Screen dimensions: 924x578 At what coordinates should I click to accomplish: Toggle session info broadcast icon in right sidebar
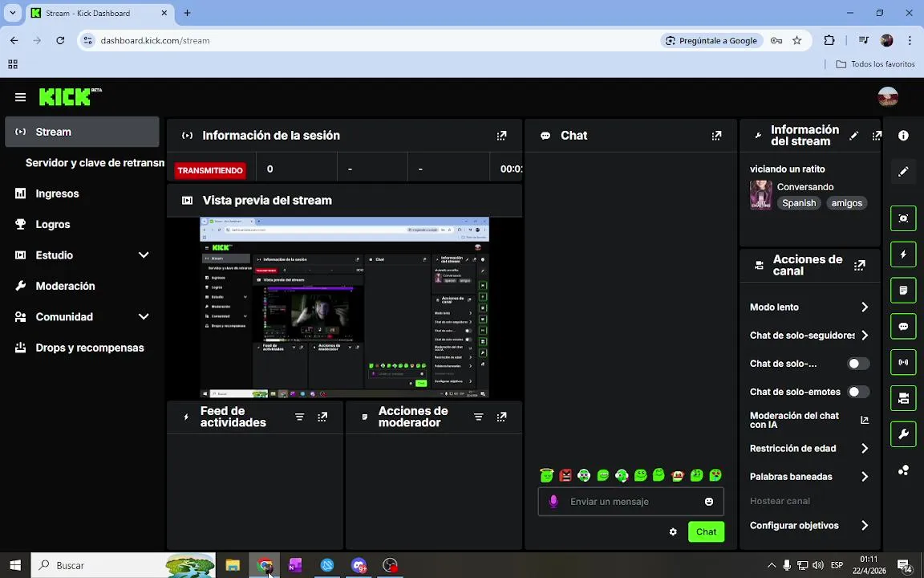pos(903,362)
